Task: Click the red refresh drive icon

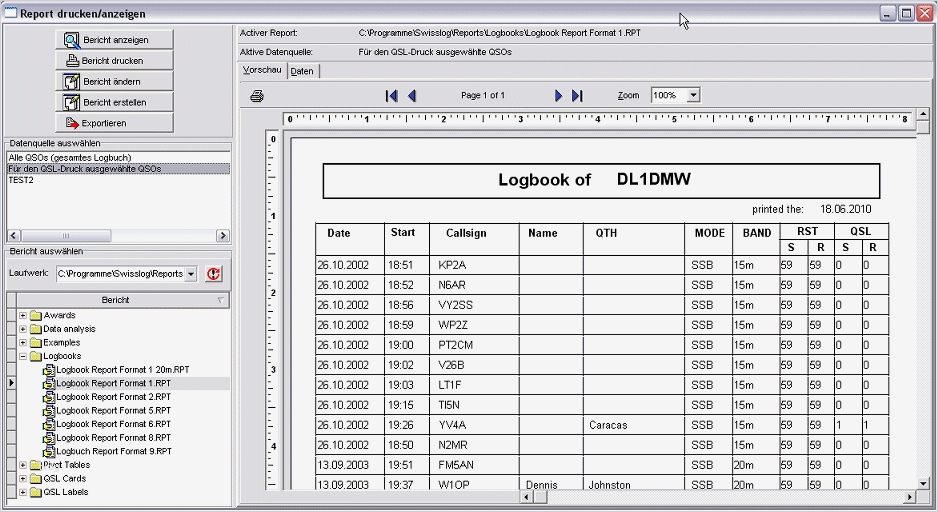Action: (x=213, y=273)
